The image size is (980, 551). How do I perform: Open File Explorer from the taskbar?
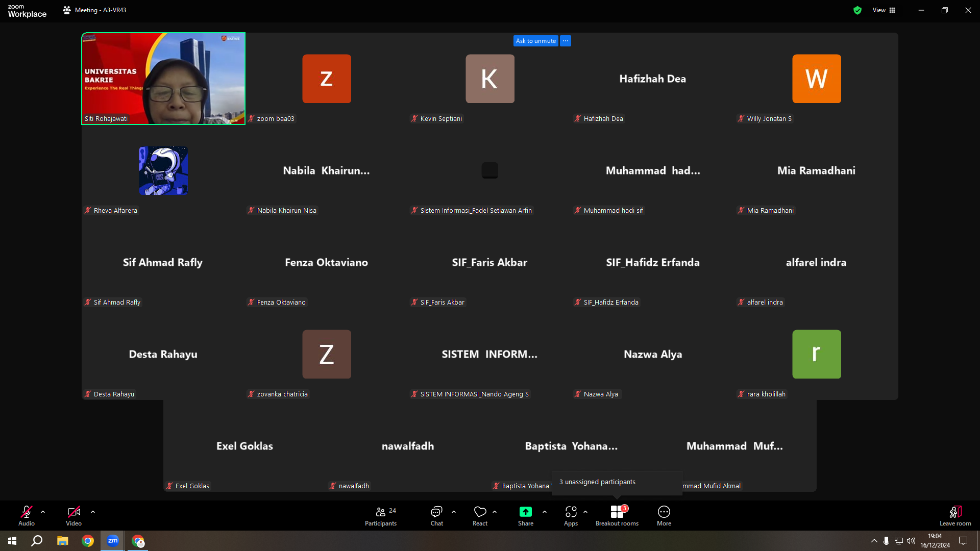pyautogui.click(x=62, y=541)
